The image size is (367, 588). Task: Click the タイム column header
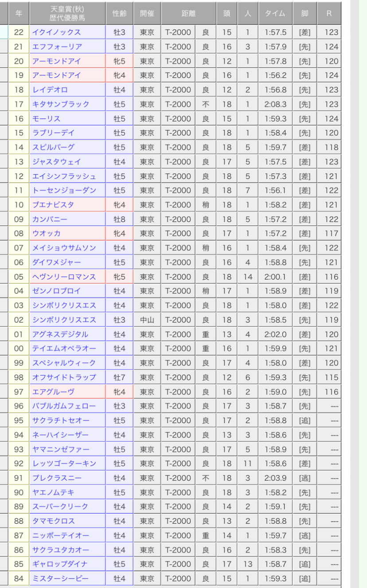[275, 13]
